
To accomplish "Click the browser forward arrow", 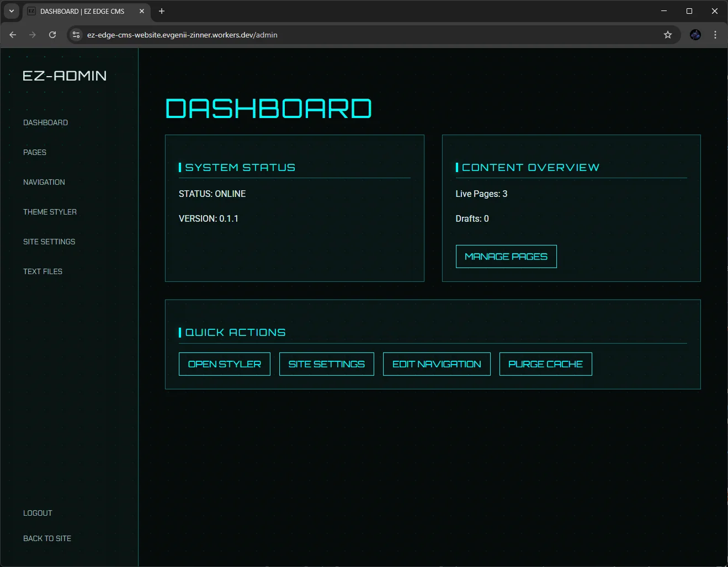I will pos(33,35).
